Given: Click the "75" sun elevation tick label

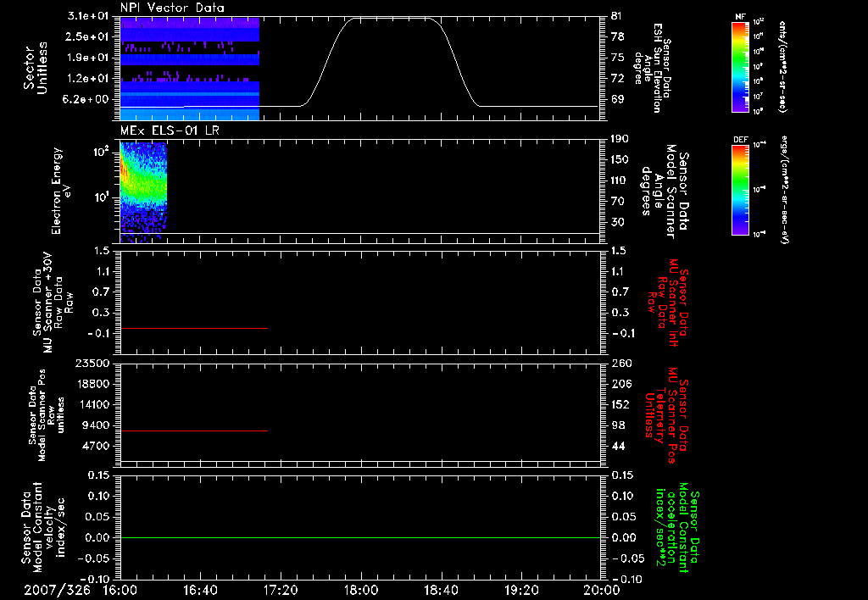Looking at the screenshot, I should pyautogui.click(x=617, y=58).
